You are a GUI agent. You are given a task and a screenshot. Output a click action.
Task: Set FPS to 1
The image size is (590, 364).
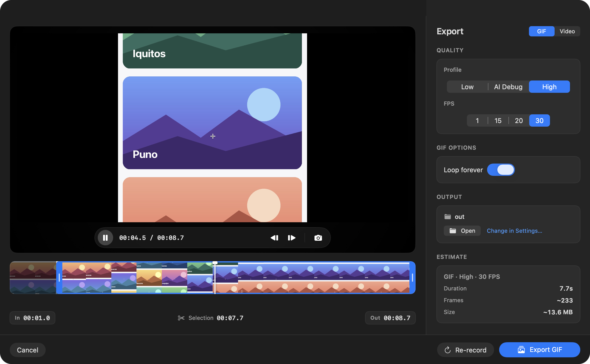(477, 121)
